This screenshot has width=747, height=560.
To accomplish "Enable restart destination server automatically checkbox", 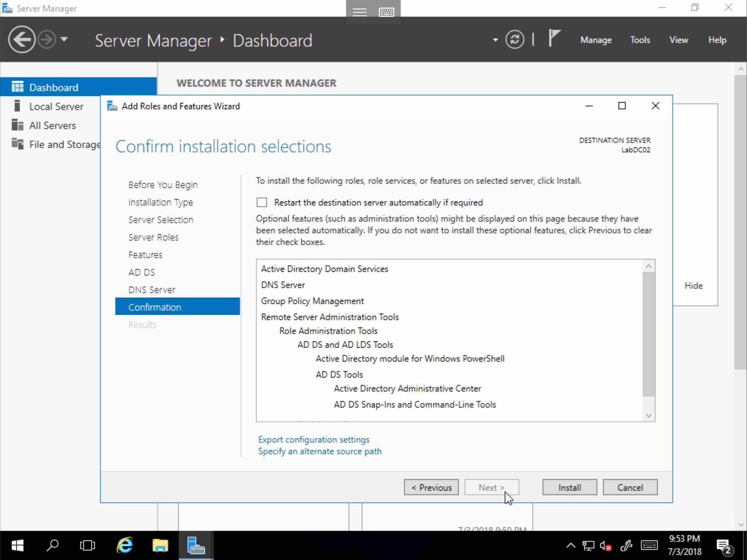I will 262,202.
